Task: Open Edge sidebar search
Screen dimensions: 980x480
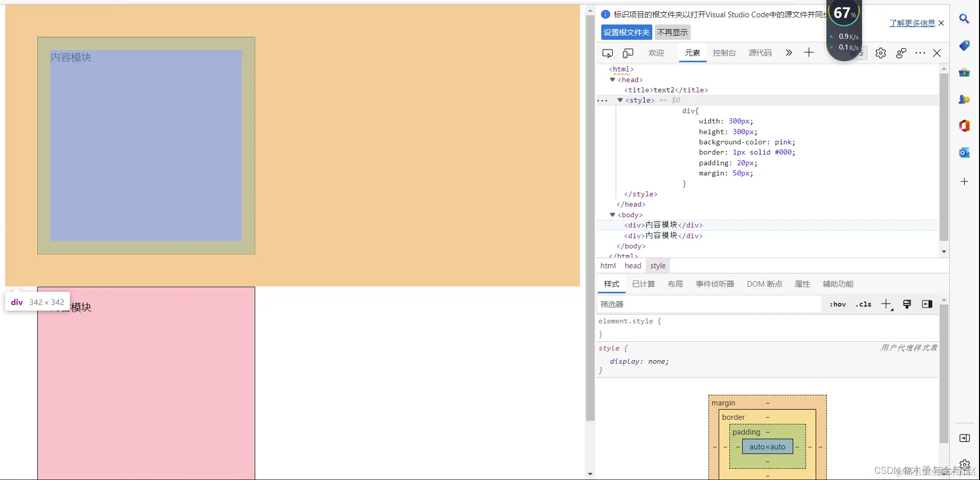Action: click(964, 19)
